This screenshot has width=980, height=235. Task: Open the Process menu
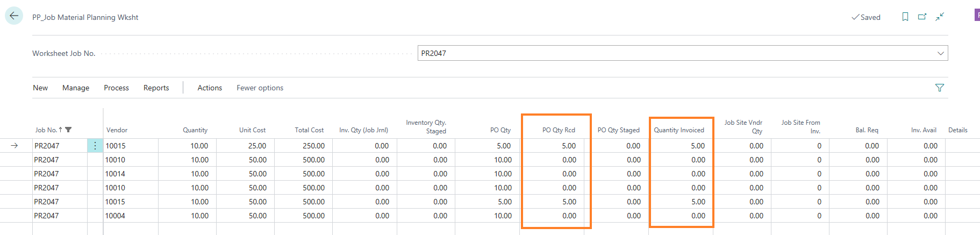116,88
